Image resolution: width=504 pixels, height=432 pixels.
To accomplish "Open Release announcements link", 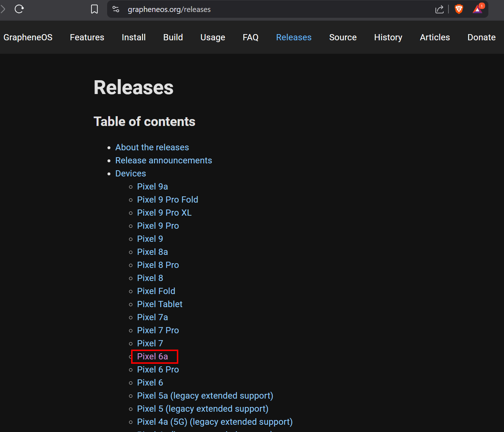I will pyautogui.click(x=164, y=160).
